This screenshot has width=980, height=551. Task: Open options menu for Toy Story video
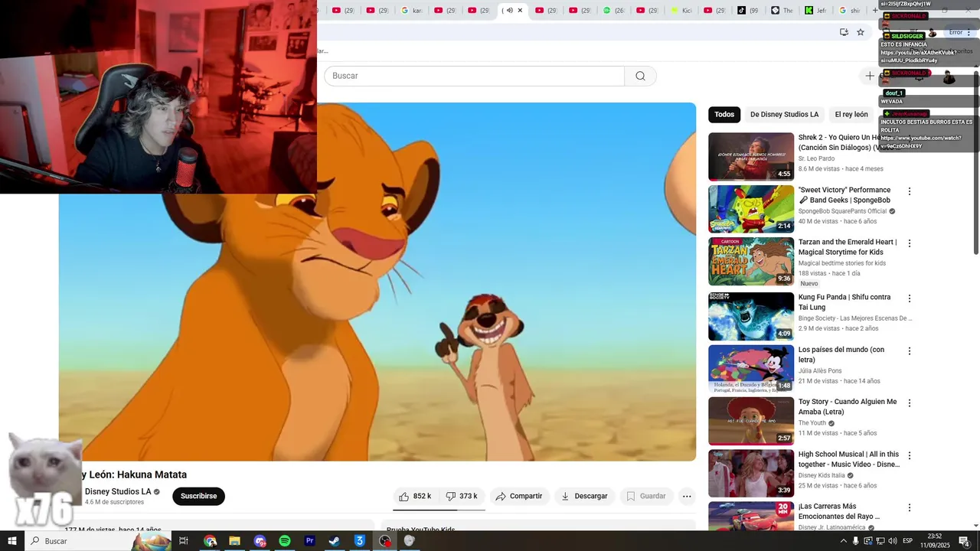pyautogui.click(x=910, y=403)
